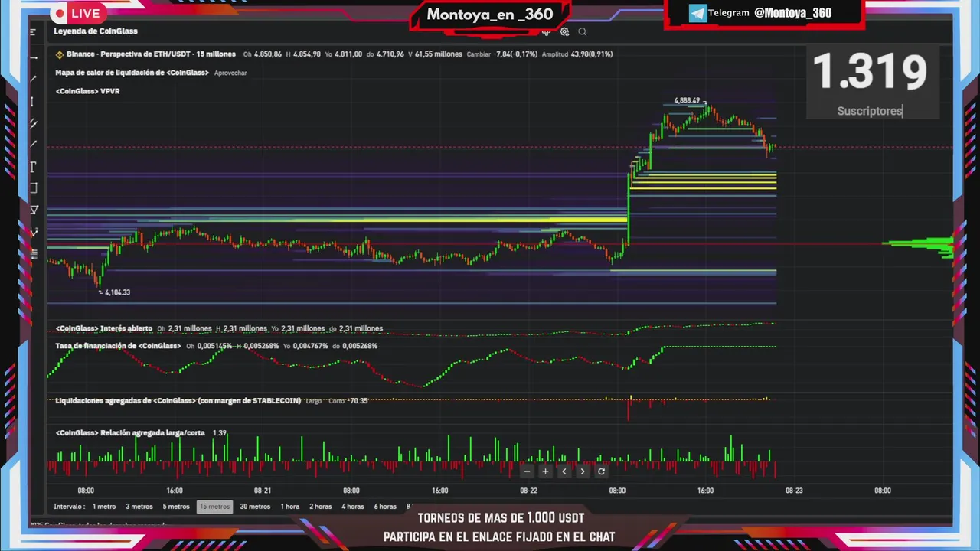Image resolution: width=980 pixels, height=551 pixels.
Task: Click the Aprovechar link beside heatmap label
Action: [x=230, y=73]
